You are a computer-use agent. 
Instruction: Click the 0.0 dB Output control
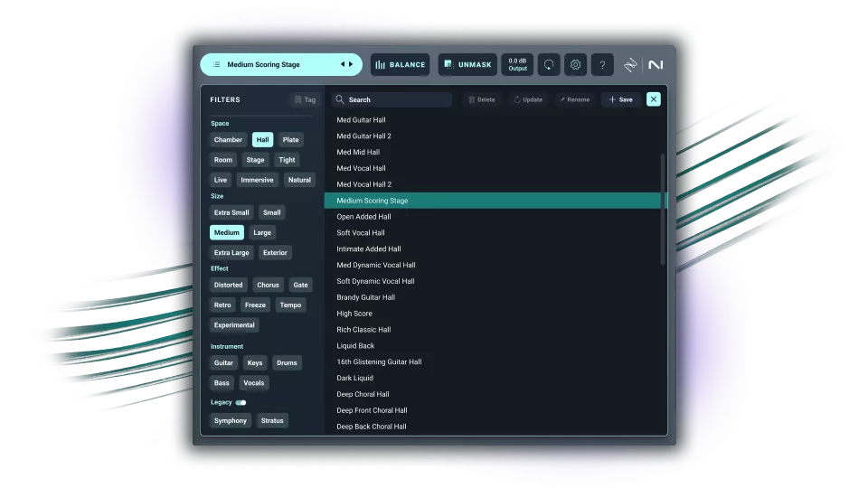tap(517, 65)
